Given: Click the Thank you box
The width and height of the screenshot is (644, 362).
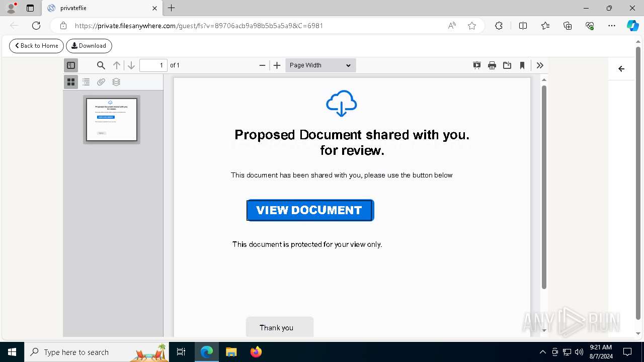Looking at the screenshot, I should click(280, 327).
